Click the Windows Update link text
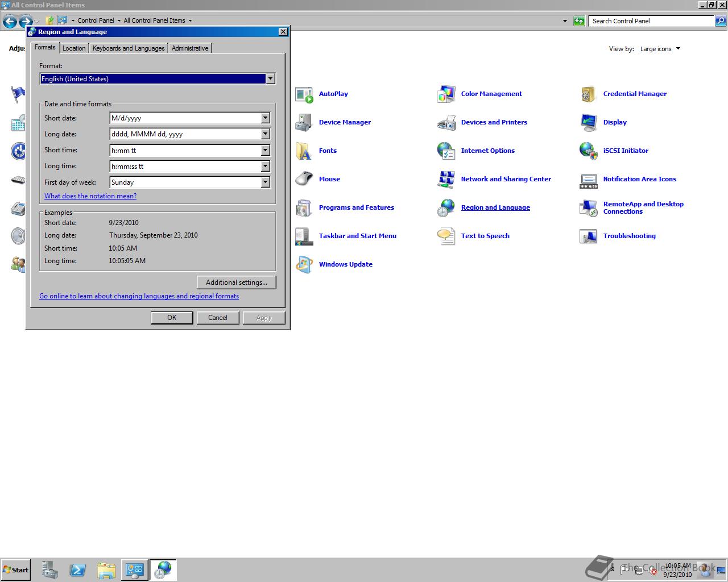The image size is (728, 582). pyautogui.click(x=346, y=265)
